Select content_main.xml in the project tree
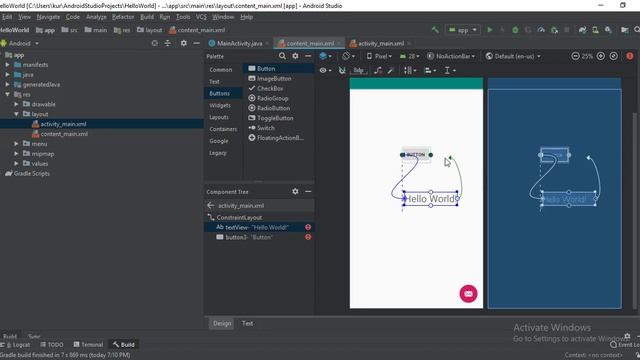The height and width of the screenshot is (360, 640). 64,134
